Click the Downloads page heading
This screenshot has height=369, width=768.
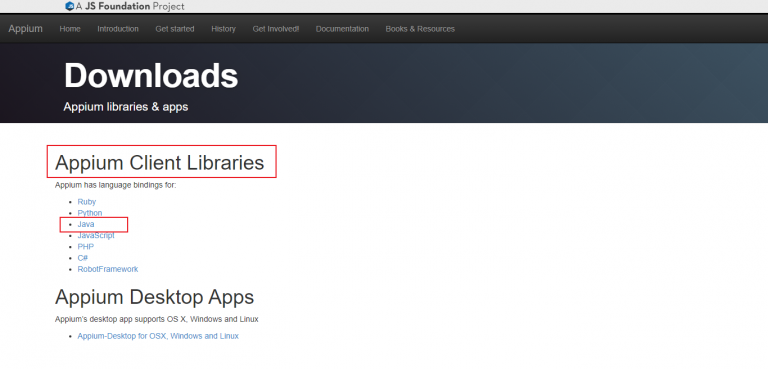pos(151,76)
